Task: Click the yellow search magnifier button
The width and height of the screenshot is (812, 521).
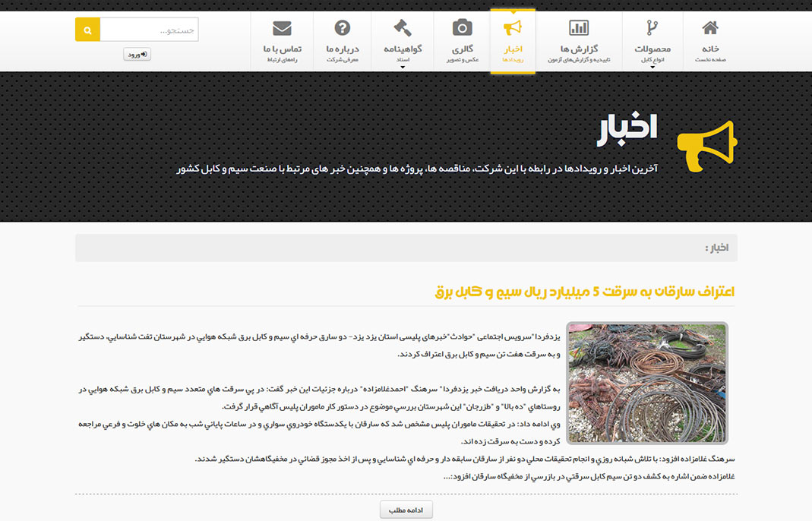Action: pos(87,30)
